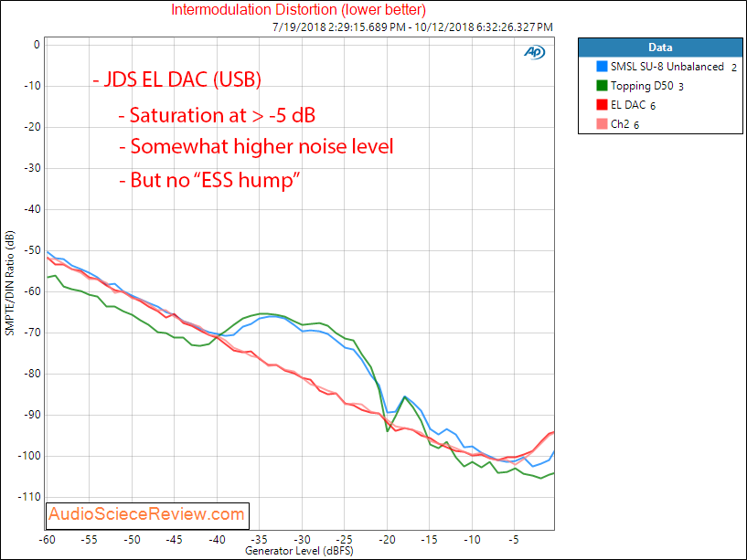Click the red EL DAC legend swatch
This screenshot has height=560, width=747.
tap(603, 105)
